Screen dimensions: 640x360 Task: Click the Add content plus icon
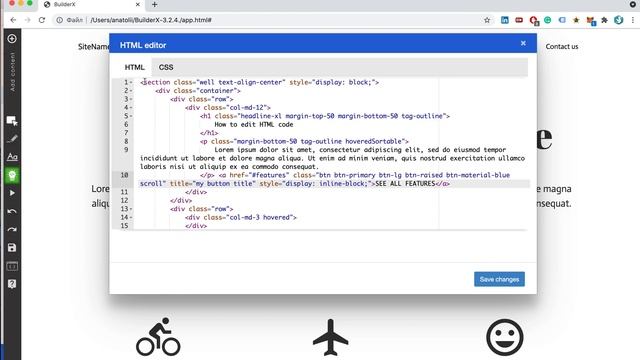point(12,38)
